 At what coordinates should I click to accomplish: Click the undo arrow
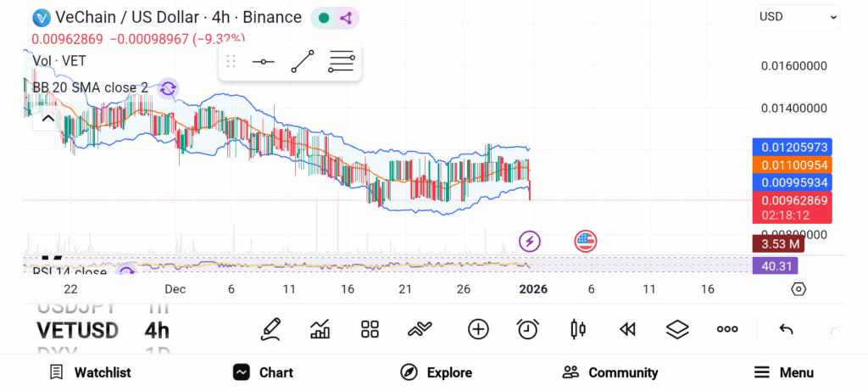pos(786,329)
